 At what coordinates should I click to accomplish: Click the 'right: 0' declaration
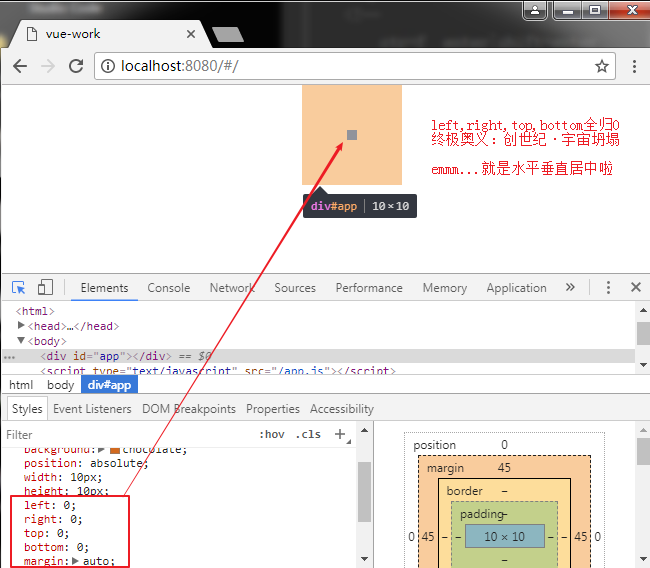pyautogui.click(x=53, y=519)
